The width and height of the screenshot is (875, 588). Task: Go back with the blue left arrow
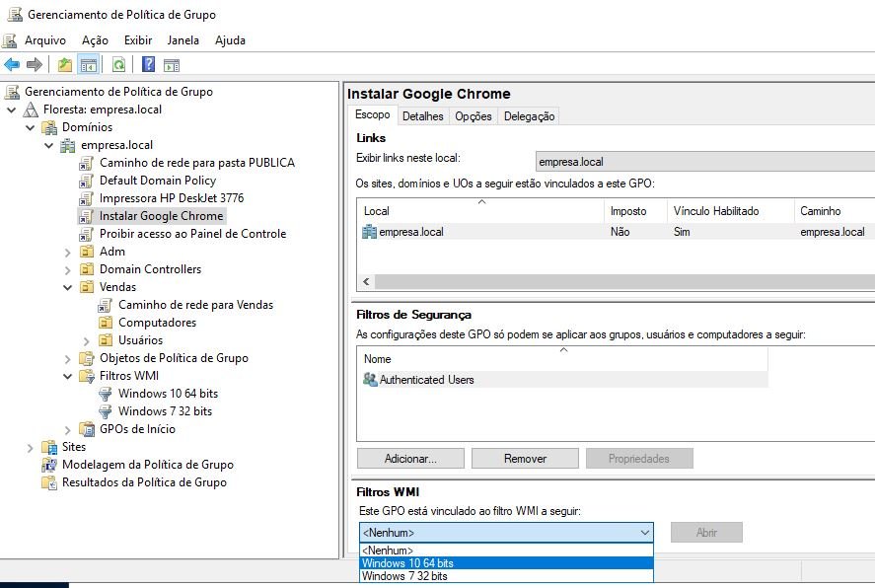[x=12, y=65]
